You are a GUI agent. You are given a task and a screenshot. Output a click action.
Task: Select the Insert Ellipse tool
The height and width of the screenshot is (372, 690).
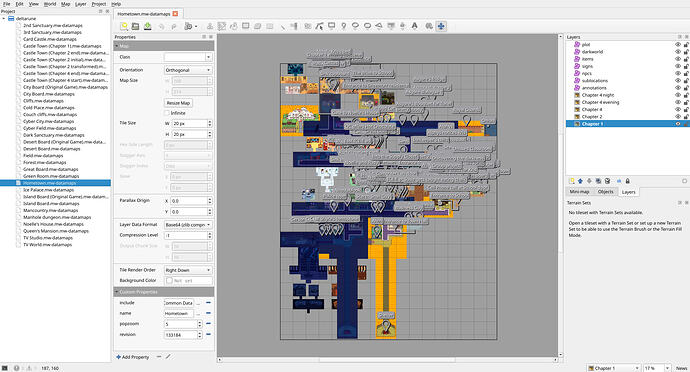355,26
